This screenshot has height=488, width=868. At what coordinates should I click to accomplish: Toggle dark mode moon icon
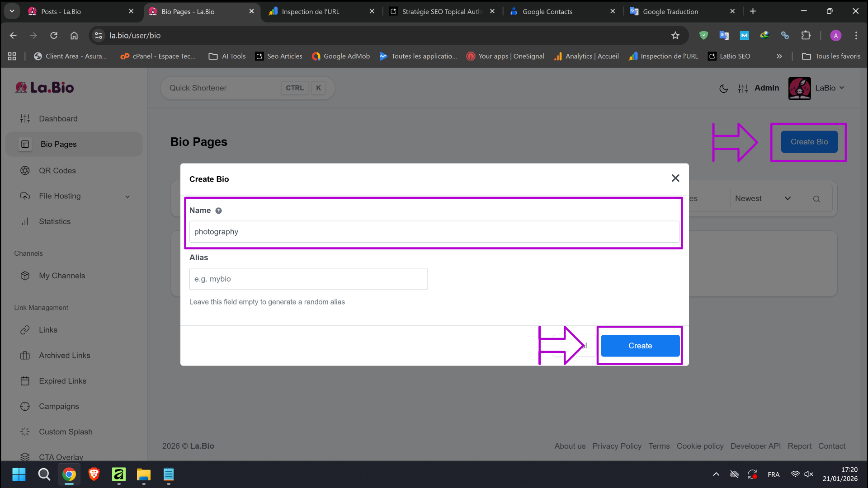point(723,89)
